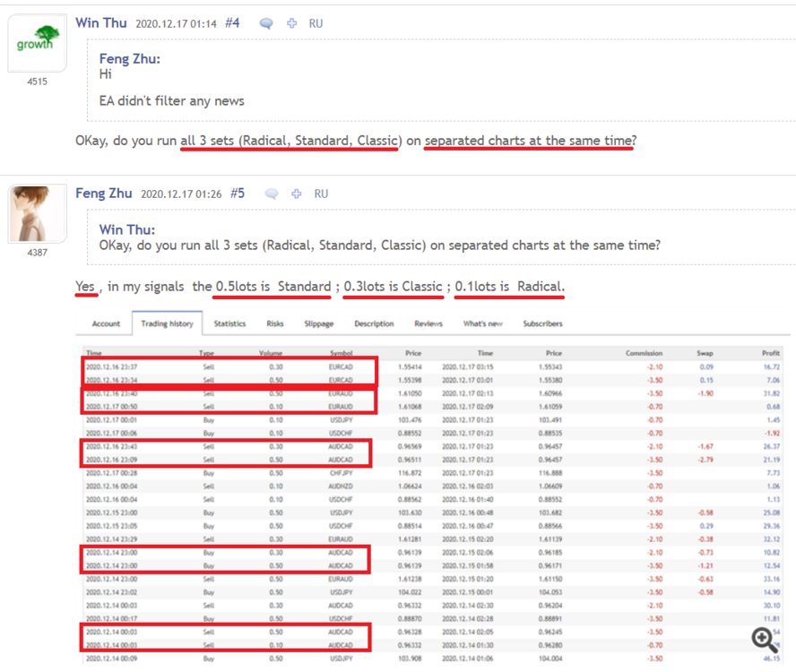This screenshot has width=796, height=672.
Task: Click the Volume column header
Action: point(271,353)
